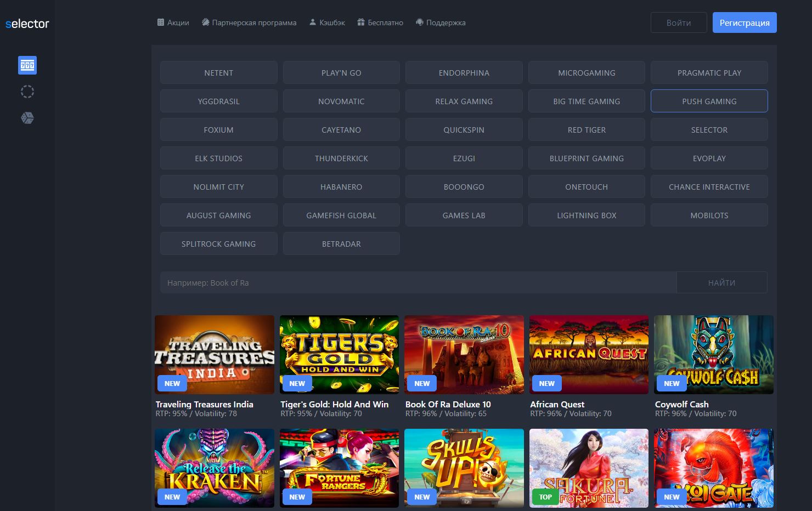Select BETRADAR provider filter
The width and height of the screenshot is (812, 511).
click(x=341, y=244)
